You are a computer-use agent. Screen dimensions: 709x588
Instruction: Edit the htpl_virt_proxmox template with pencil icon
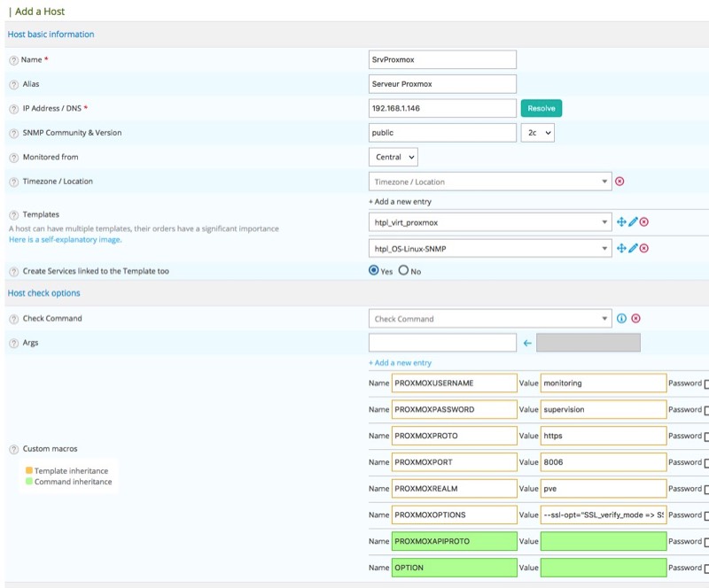coord(633,222)
